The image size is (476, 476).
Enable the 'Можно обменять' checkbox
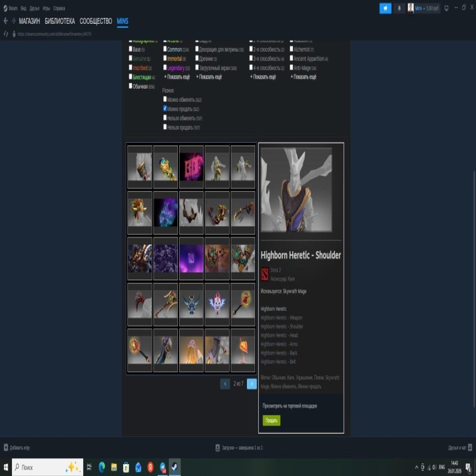tap(165, 99)
